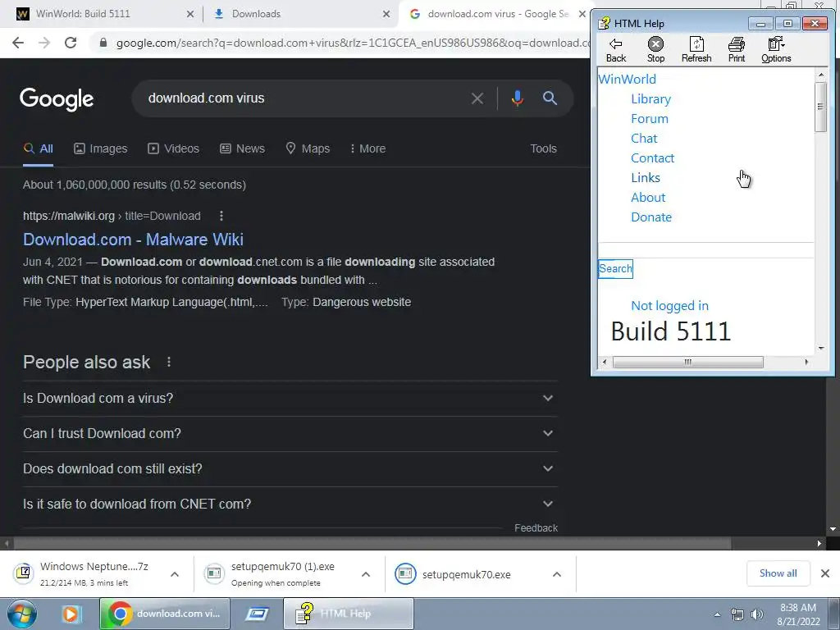Open Donate link in HTML Help
This screenshot has width=840, height=630.
[x=651, y=217]
